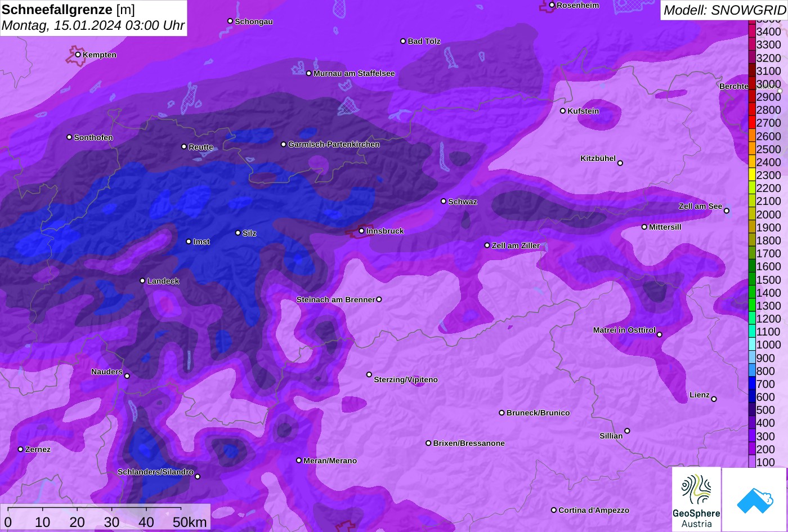Click the '1800' legend value
Image resolution: width=788 pixels, height=532 pixels.
769,240
